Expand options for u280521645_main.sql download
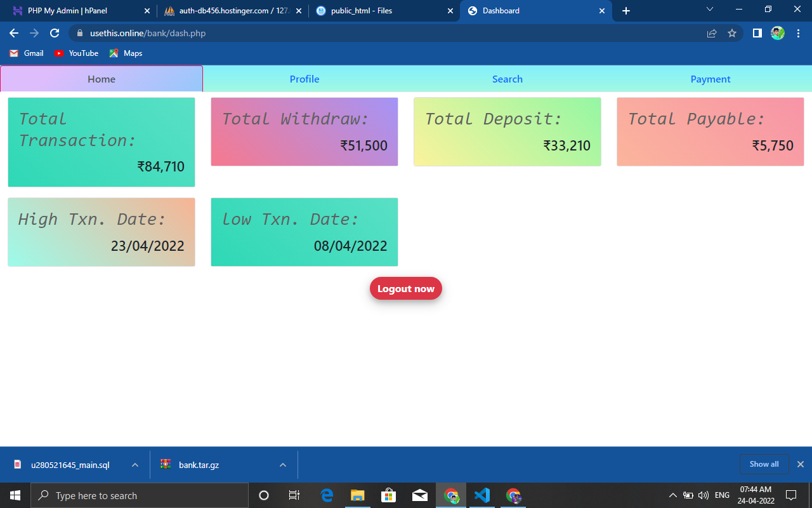 click(134, 464)
